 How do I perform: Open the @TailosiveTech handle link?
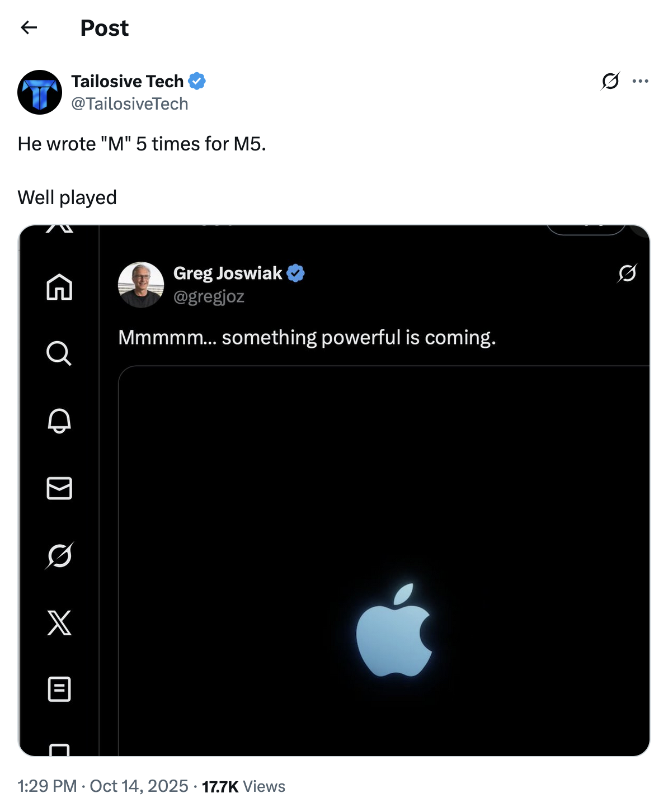130,104
